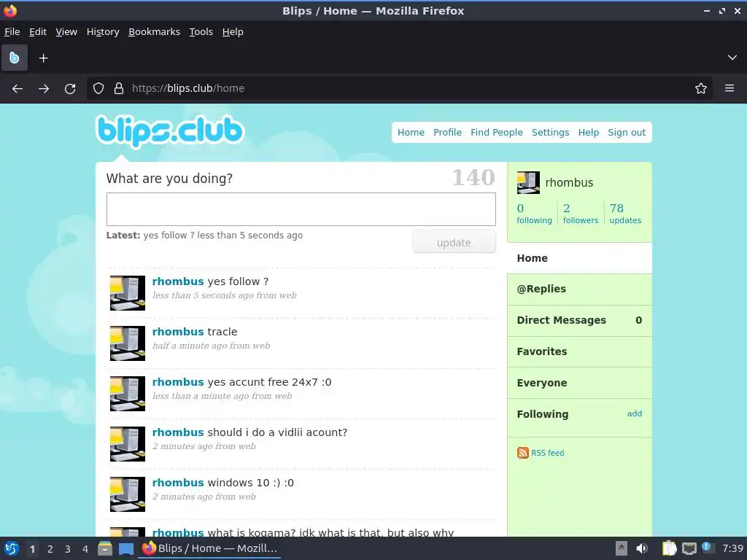Click avatar next to 'tracle' post
This screenshot has height=560, width=747.
pos(128,343)
